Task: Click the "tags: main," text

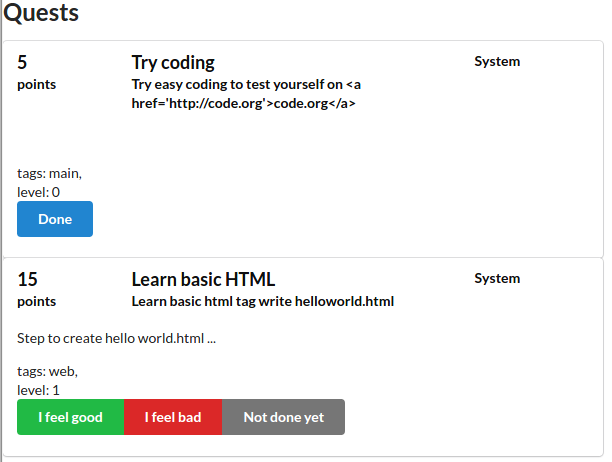Action: click(x=49, y=173)
